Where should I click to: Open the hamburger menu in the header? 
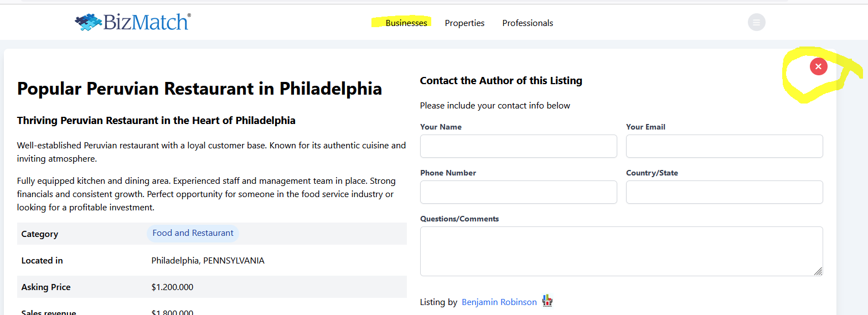coord(756,22)
